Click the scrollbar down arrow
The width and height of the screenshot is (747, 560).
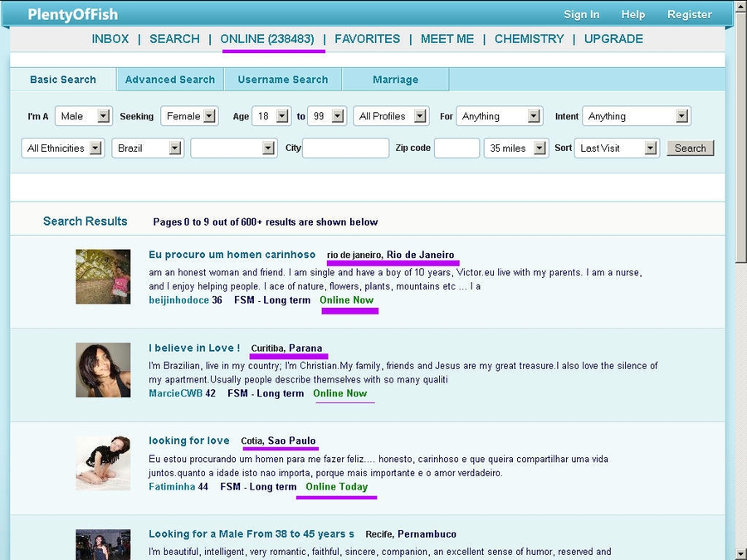tap(740, 553)
